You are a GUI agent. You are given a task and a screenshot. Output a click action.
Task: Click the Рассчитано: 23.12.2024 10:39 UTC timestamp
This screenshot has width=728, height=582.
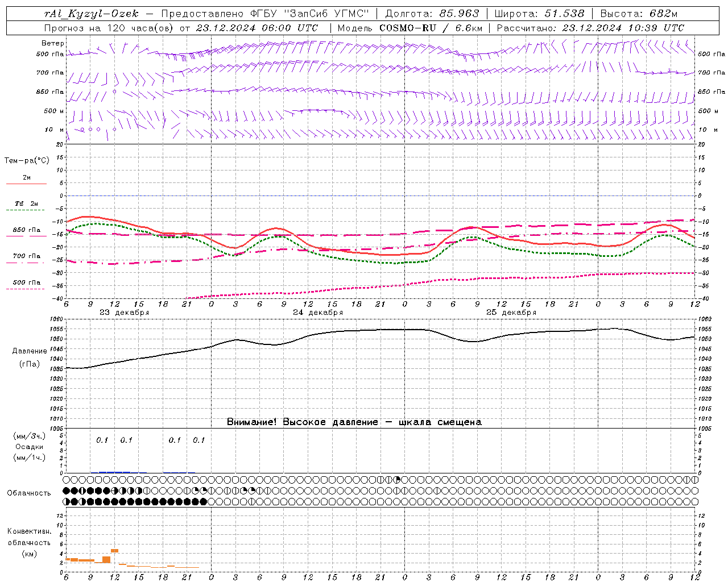point(590,28)
